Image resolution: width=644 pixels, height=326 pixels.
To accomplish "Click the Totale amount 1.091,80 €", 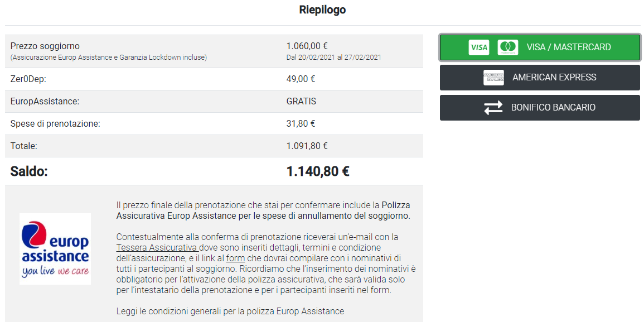I will pyautogui.click(x=307, y=146).
